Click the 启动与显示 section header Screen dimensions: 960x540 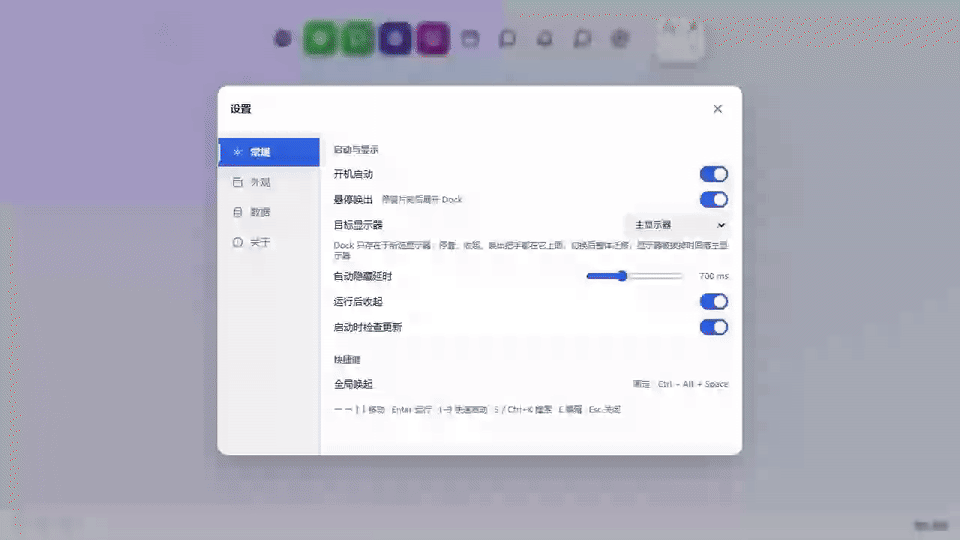pyautogui.click(x=356, y=149)
